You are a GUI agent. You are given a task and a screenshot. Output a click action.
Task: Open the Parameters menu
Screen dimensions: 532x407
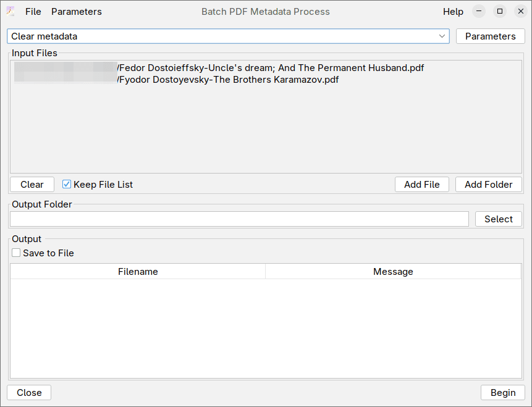click(76, 11)
